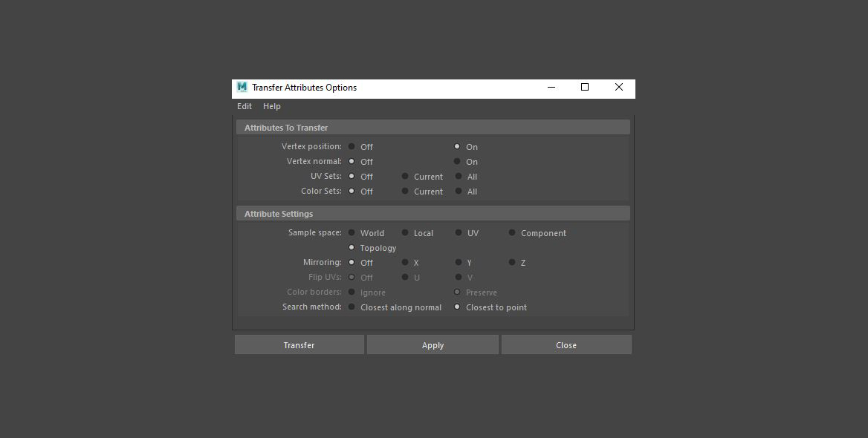
Task: Set Mirroring to Z axis
Action: pos(512,263)
